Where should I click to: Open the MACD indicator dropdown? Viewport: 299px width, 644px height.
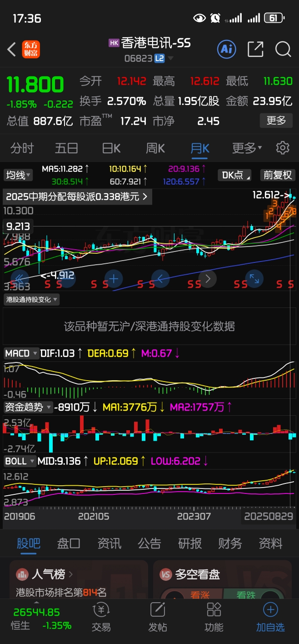click(21, 353)
